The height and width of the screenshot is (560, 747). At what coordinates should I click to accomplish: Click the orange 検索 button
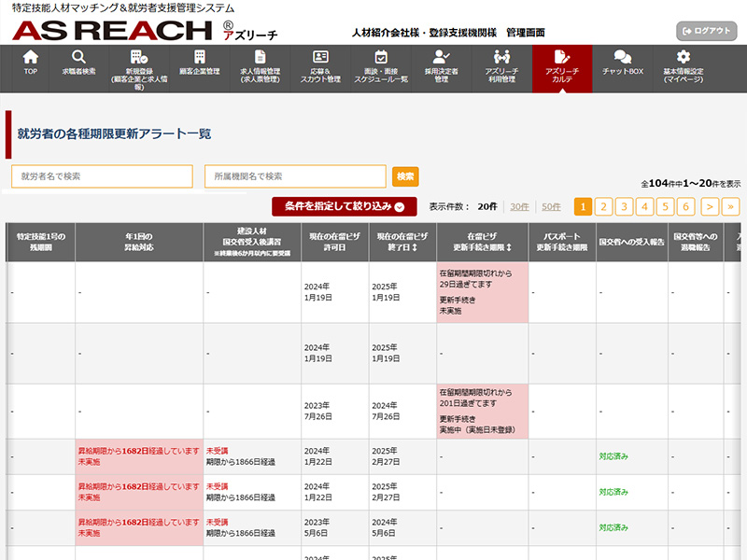[x=405, y=176]
